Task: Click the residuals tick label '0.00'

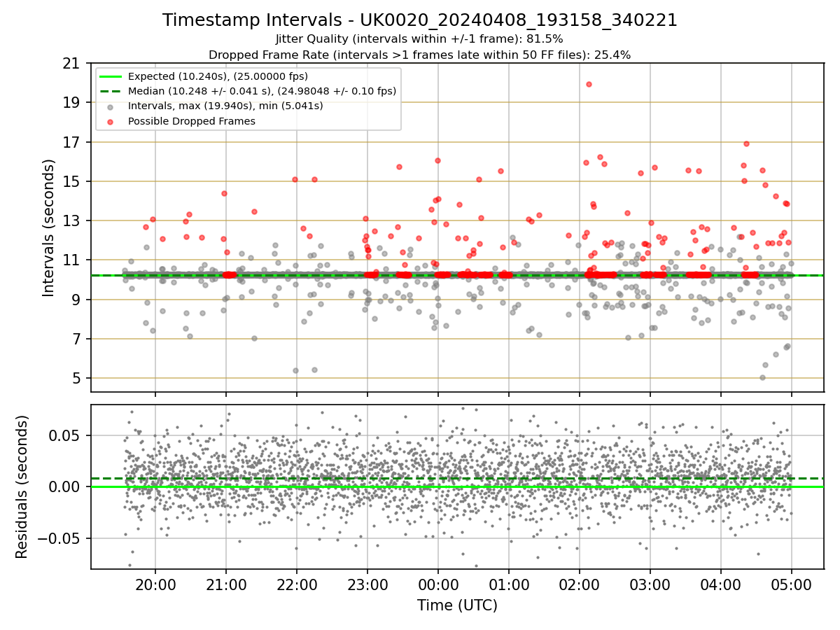Action: tap(65, 486)
